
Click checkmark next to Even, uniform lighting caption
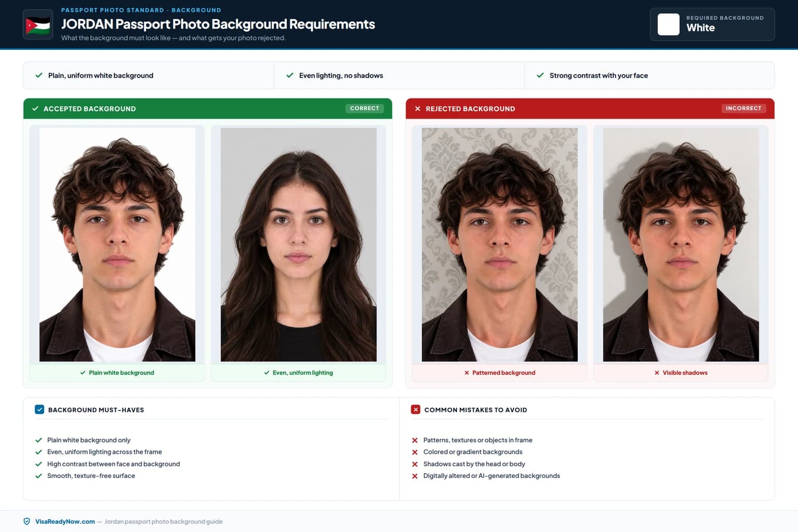point(267,373)
